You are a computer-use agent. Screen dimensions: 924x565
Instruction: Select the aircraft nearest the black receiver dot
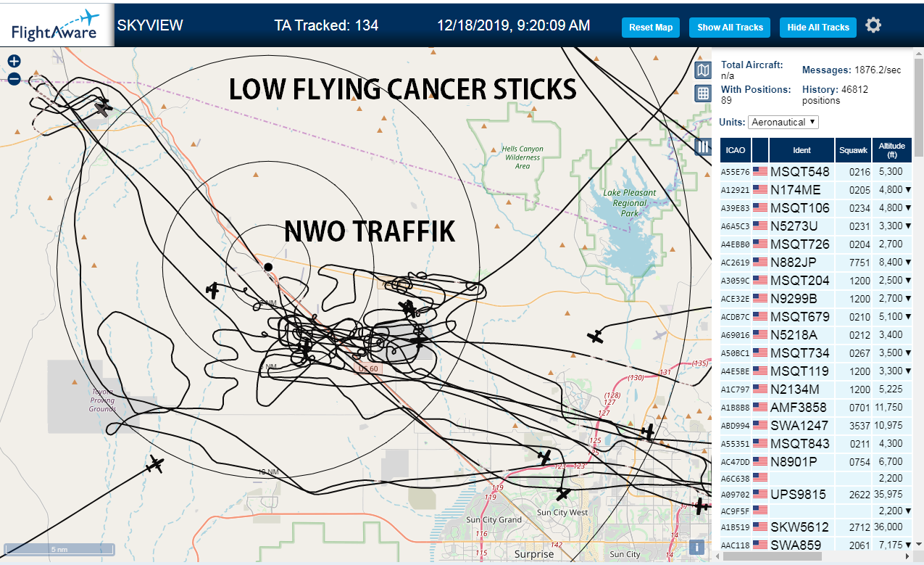click(212, 291)
